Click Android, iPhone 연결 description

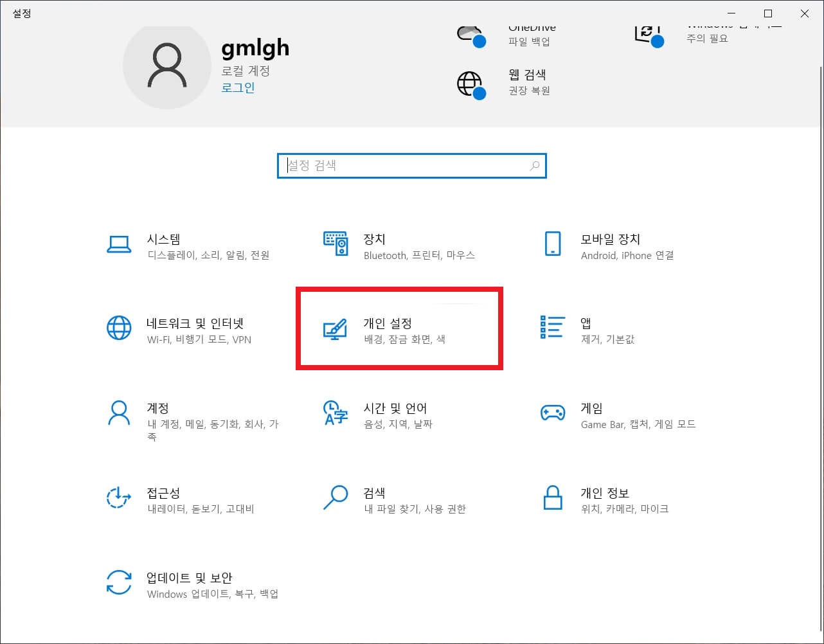(627, 255)
